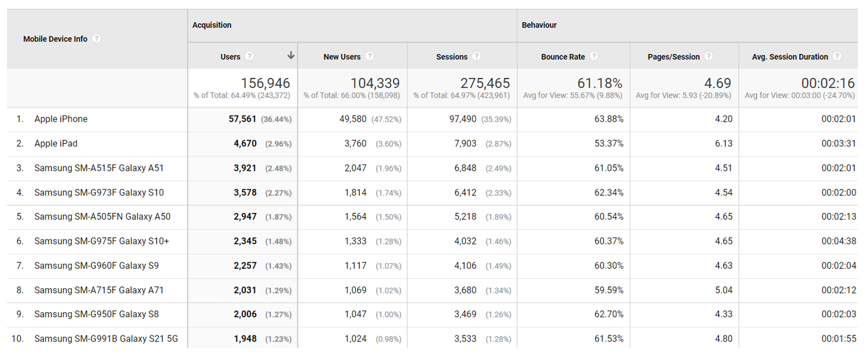Open help icon next to Mobile Device Info
868x358 pixels.
96,38
